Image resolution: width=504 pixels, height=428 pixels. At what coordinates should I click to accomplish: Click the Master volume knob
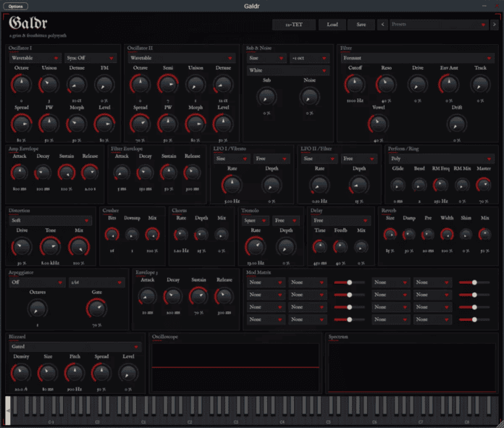[x=484, y=185]
